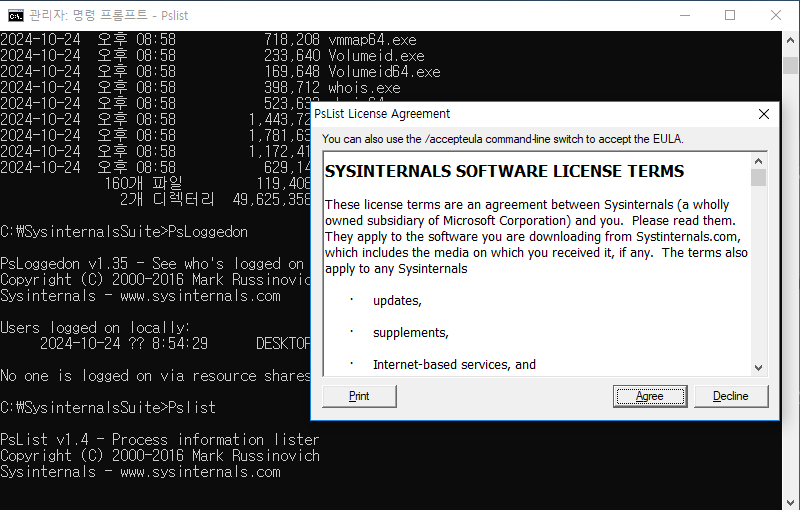The width and height of the screenshot is (800, 510).
Task: Click the command prompt scroll up arrow
Action: 790,40
